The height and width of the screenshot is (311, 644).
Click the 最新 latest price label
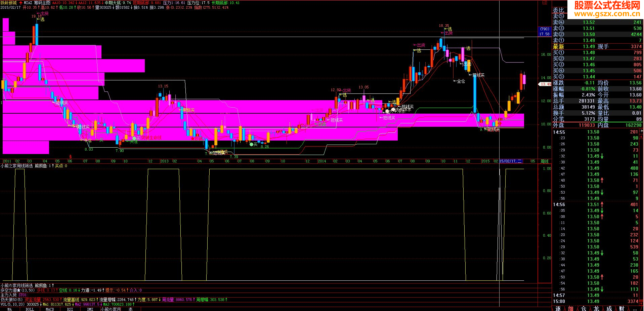[559, 46]
